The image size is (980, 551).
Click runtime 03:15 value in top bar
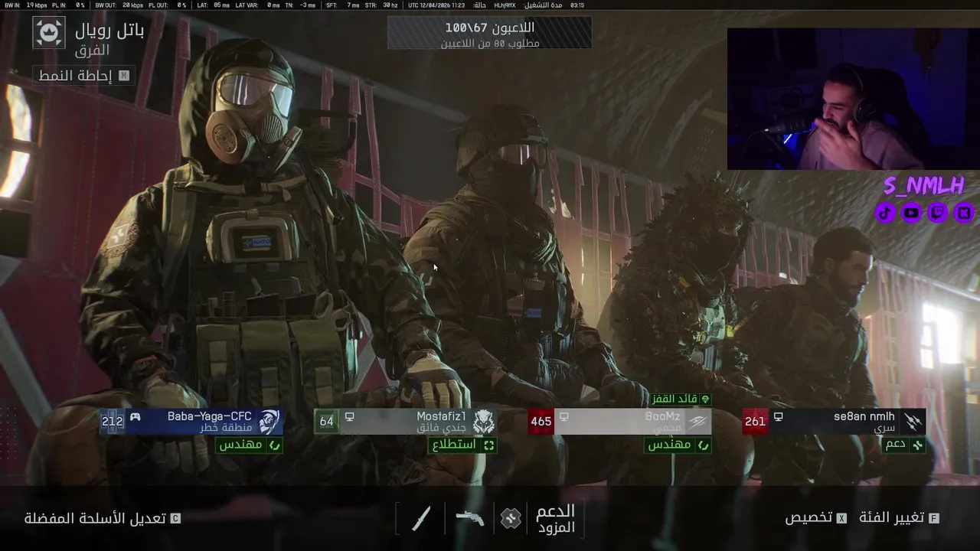[x=577, y=5]
